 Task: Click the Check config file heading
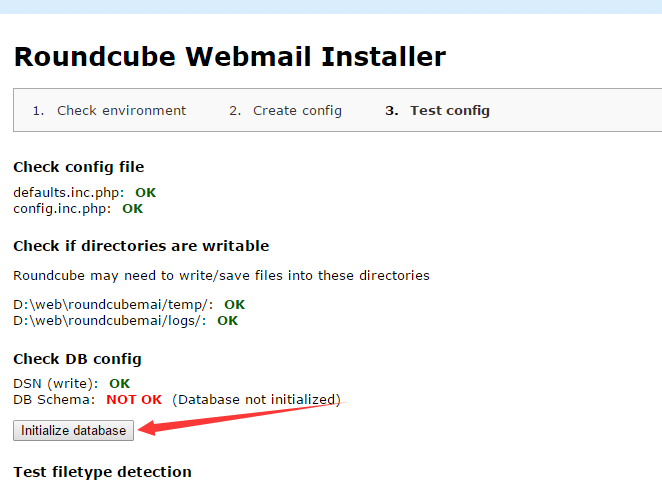coord(78,167)
